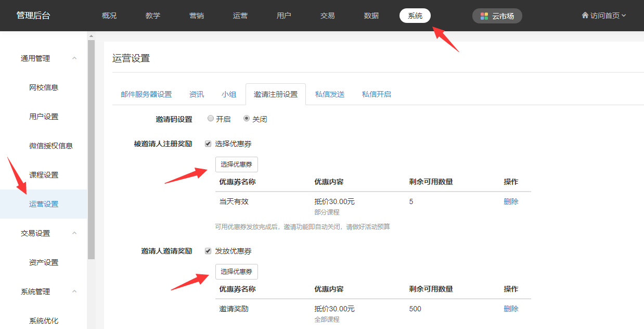Toggle the 发放优惠券 checkbox
Viewport: 644px width, 329px height.
coord(208,251)
